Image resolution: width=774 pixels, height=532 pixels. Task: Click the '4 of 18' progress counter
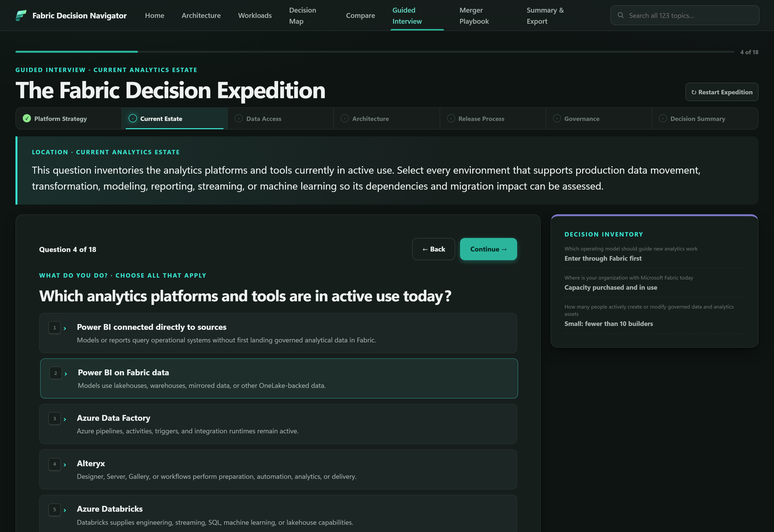[x=749, y=52]
